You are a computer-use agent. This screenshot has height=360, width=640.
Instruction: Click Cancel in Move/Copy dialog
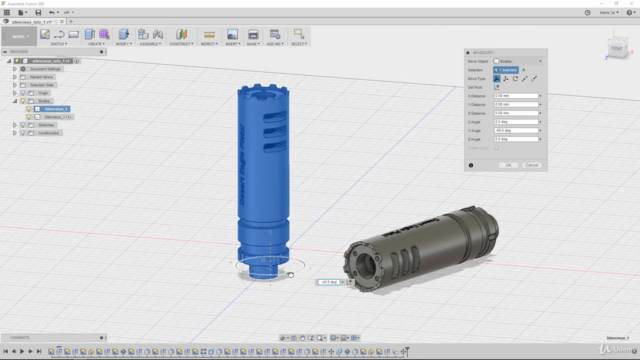coord(531,165)
